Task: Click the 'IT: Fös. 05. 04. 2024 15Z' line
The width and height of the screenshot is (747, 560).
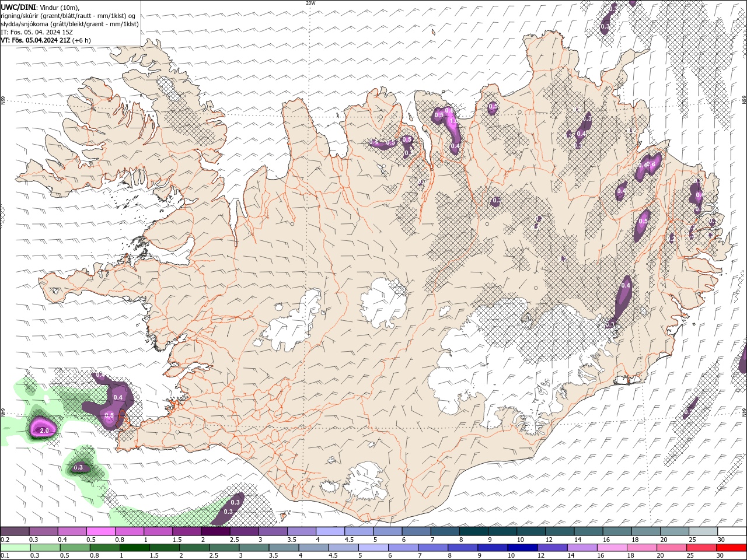Action: (x=36, y=32)
